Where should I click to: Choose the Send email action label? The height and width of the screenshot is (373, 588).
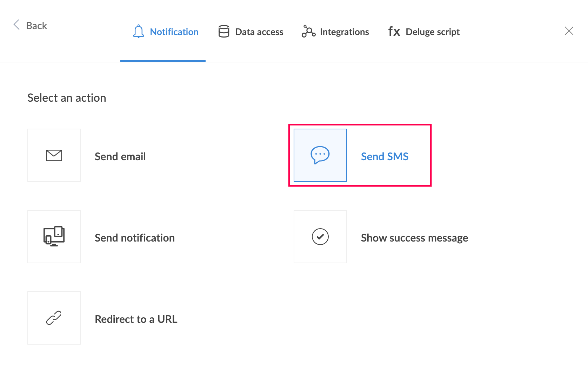[x=120, y=156]
